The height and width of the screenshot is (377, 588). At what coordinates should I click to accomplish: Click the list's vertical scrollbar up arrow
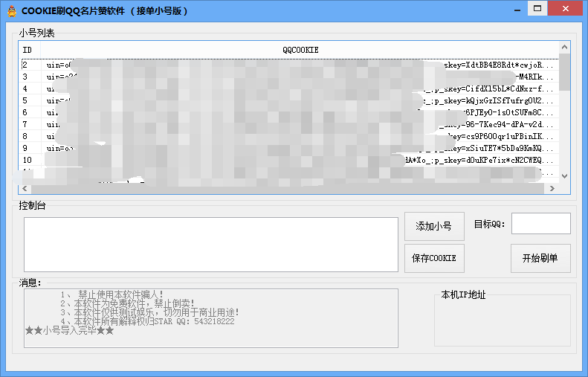pos(564,48)
